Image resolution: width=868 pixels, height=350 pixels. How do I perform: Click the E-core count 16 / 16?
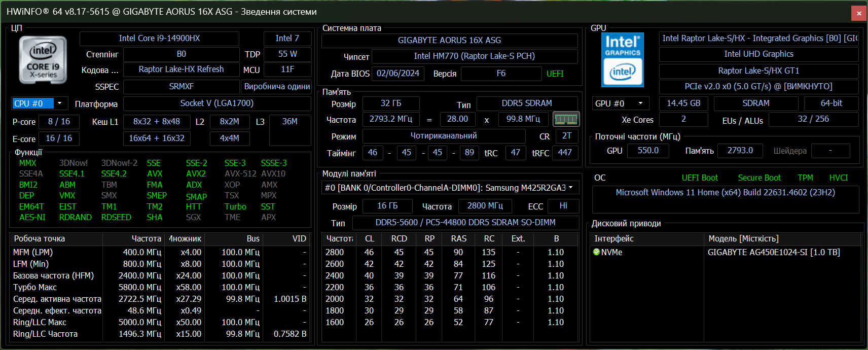59,138
